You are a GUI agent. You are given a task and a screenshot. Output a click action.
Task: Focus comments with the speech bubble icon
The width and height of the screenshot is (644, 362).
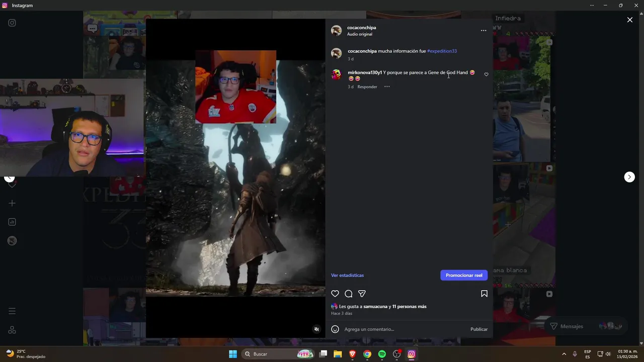tap(348, 294)
